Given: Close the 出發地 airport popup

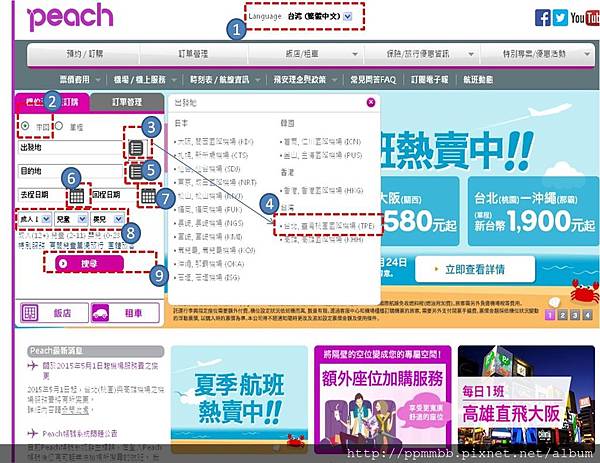Looking at the screenshot, I should [370, 102].
